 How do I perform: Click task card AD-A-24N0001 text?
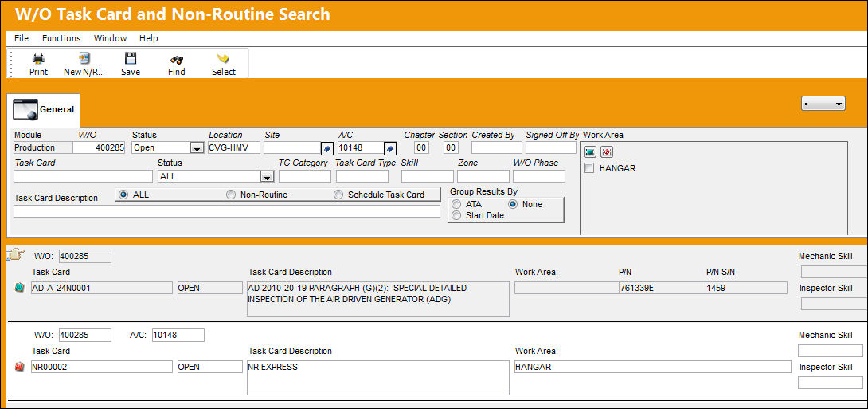pyautogui.click(x=102, y=288)
